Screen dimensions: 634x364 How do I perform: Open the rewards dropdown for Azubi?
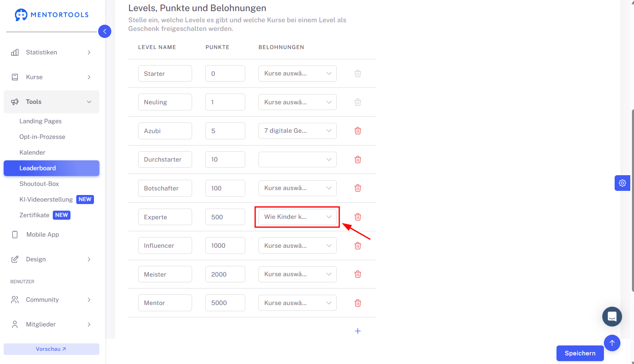click(x=298, y=131)
